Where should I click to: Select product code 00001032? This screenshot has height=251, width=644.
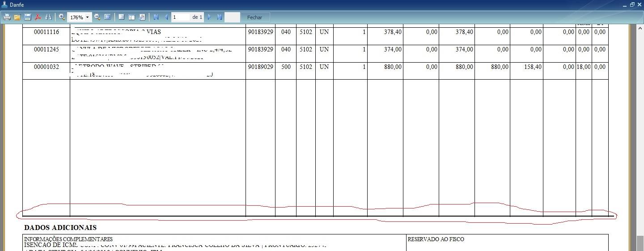tap(47, 67)
